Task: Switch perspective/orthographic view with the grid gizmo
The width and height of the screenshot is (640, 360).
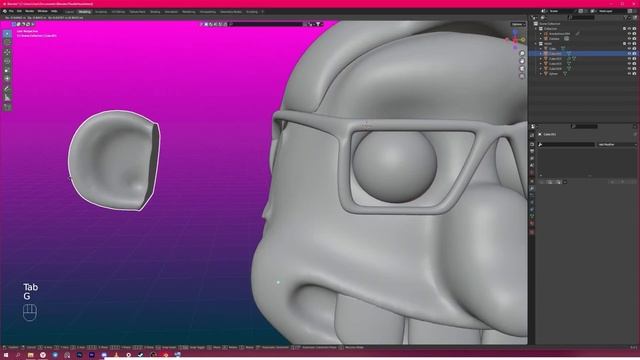Action: [522, 76]
